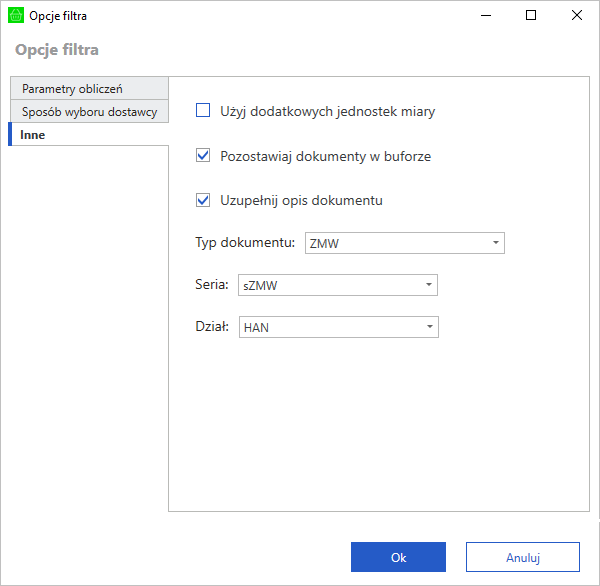Click the HAN department field
The width and height of the screenshot is (600, 586).
339,327
